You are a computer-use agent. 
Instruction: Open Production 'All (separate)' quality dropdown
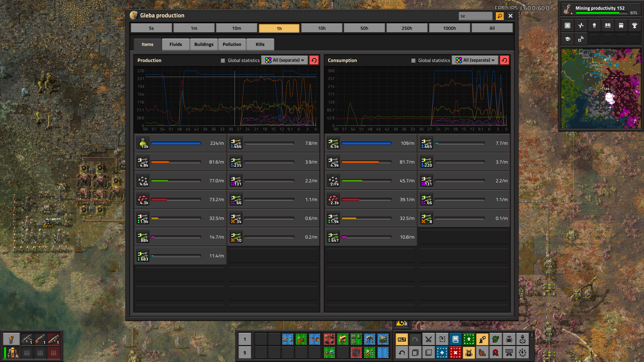(284, 60)
